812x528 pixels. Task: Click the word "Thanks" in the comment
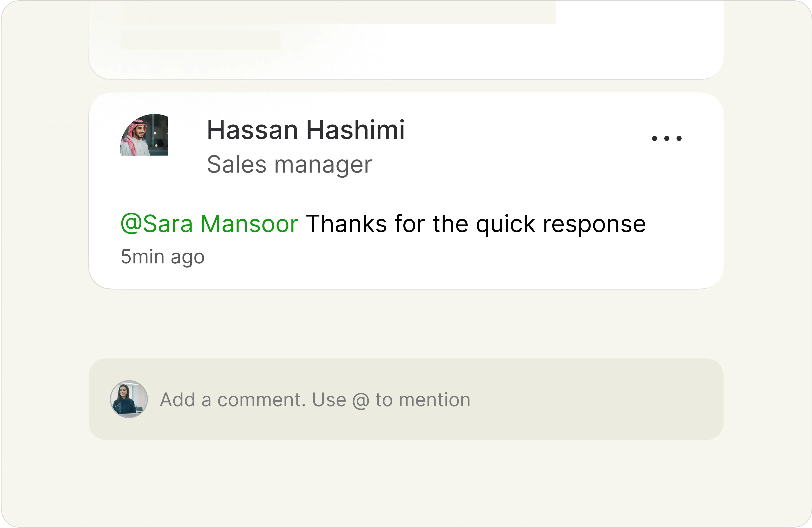coord(346,224)
